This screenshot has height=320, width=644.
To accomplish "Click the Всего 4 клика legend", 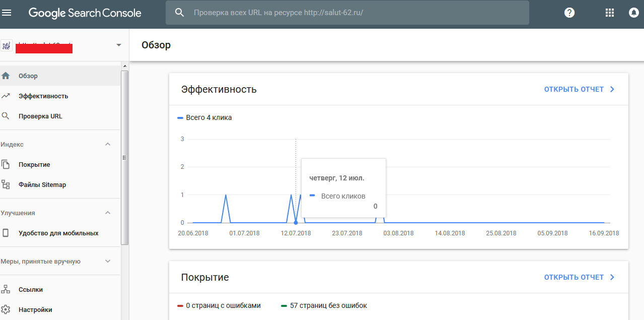I will coord(204,117).
